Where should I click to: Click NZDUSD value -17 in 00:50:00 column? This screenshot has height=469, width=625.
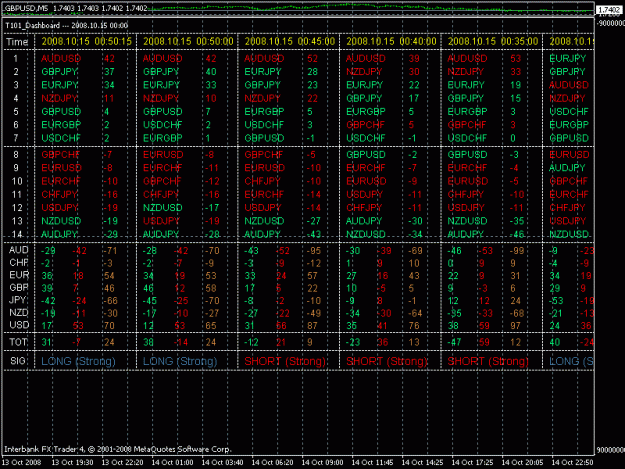[x=212, y=208]
